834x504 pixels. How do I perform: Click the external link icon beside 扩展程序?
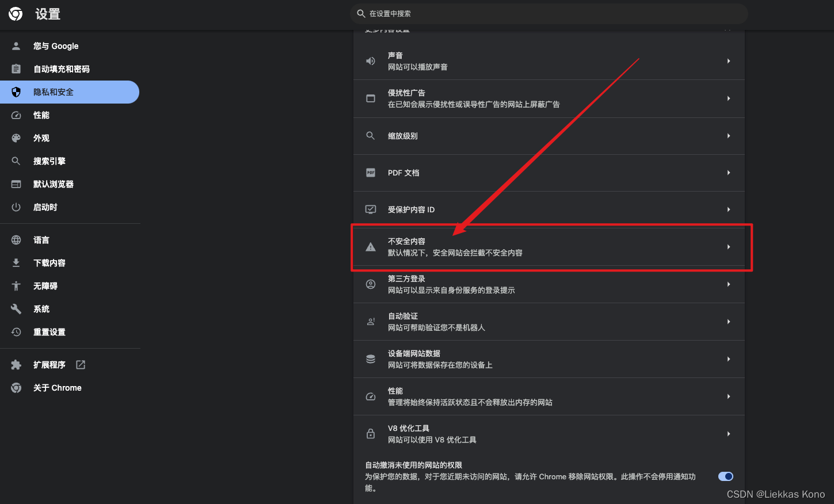click(x=81, y=365)
